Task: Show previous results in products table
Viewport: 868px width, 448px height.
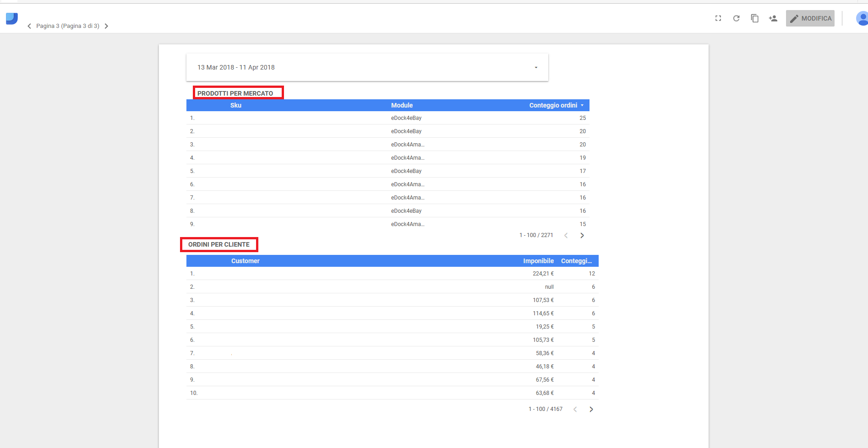Action: coord(566,235)
